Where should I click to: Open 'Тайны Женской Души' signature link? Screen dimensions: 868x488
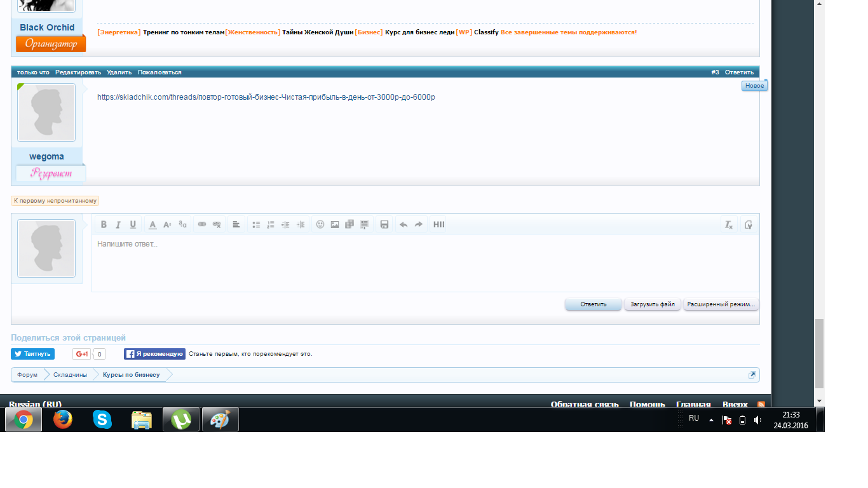point(318,32)
